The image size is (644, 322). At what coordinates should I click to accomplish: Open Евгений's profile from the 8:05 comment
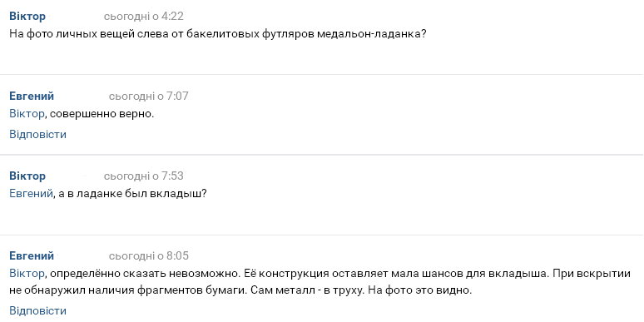(32, 256)
